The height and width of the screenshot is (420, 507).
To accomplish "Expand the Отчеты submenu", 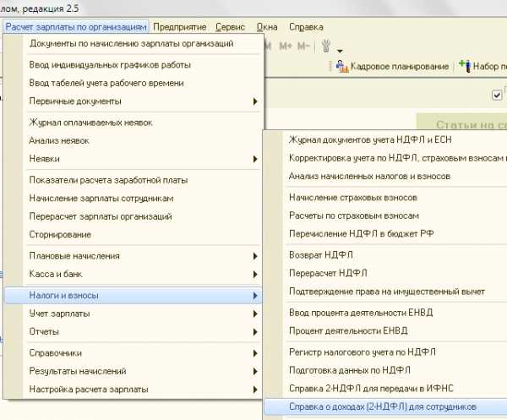I will (254, 332).
